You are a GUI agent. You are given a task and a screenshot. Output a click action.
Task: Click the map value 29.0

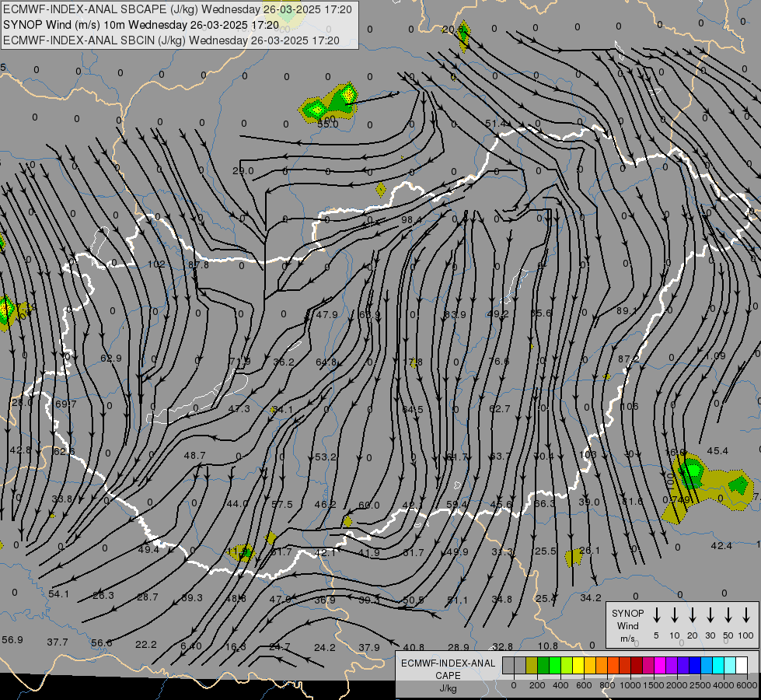pos(243,171)
